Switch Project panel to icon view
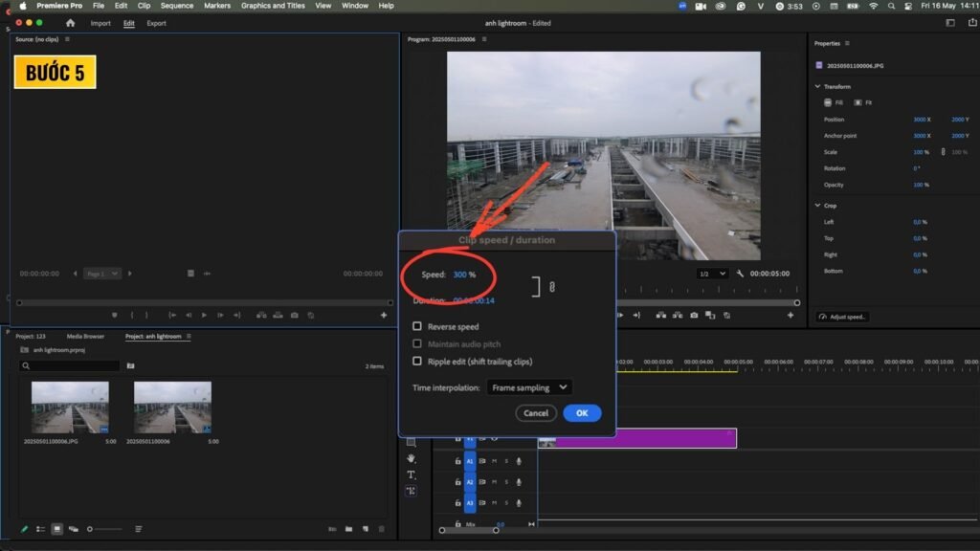 tap(56, 529)
